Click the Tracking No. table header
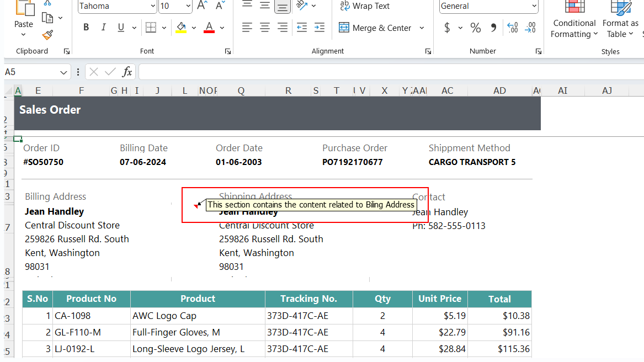 (x=308, y=299)
